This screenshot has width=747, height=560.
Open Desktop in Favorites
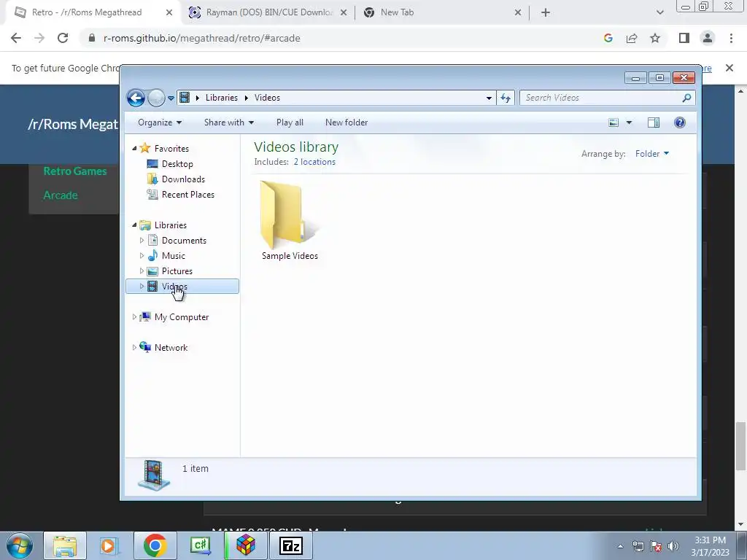pos(177,164)
